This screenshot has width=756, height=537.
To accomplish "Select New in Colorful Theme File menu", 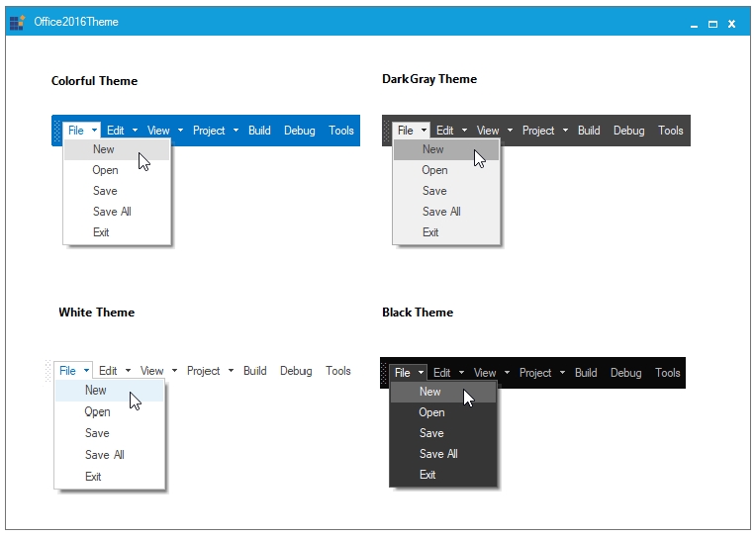I will click(x=104, y=149).
